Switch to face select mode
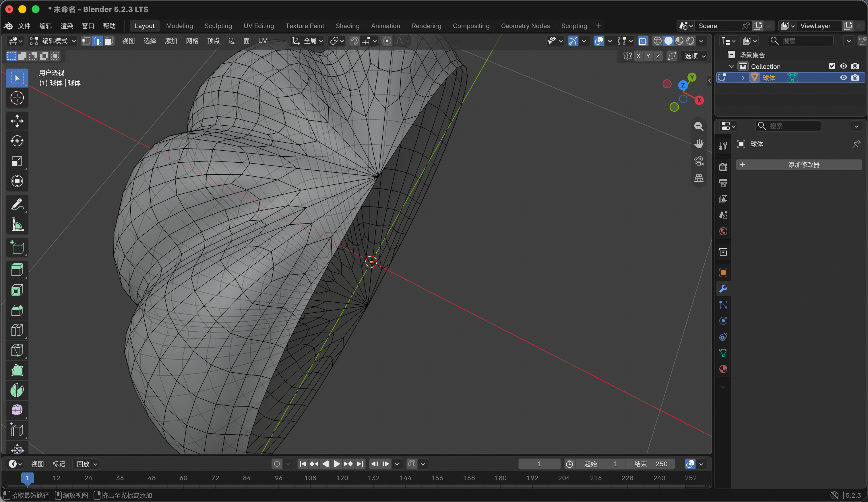 coord(109,41)
